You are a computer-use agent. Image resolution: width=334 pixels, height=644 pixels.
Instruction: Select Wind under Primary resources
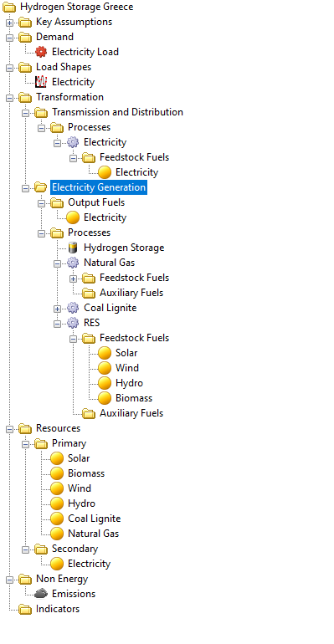(x=80, y=488)
